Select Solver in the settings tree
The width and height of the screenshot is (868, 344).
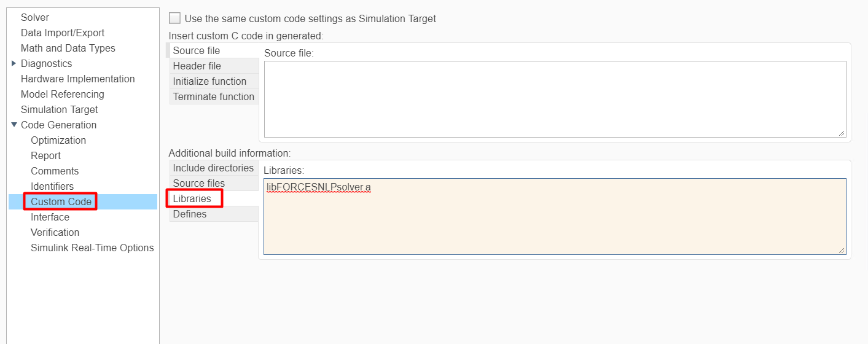(35, 17)
